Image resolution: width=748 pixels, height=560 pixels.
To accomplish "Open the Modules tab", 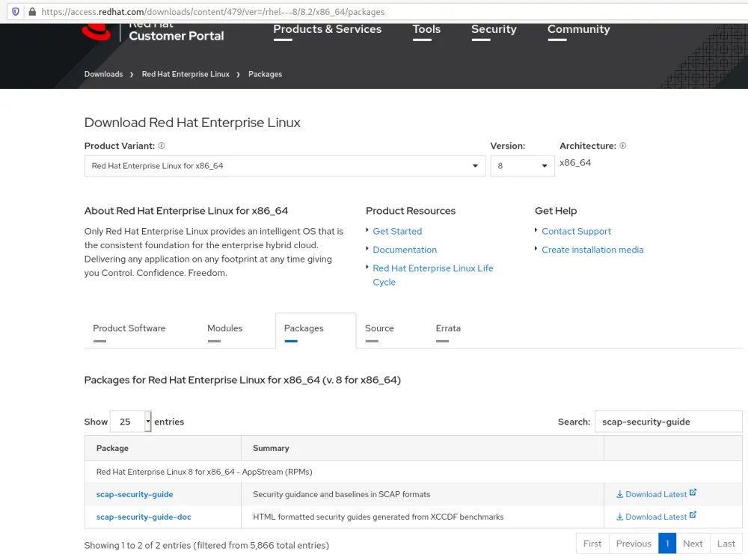I will 224,328.
